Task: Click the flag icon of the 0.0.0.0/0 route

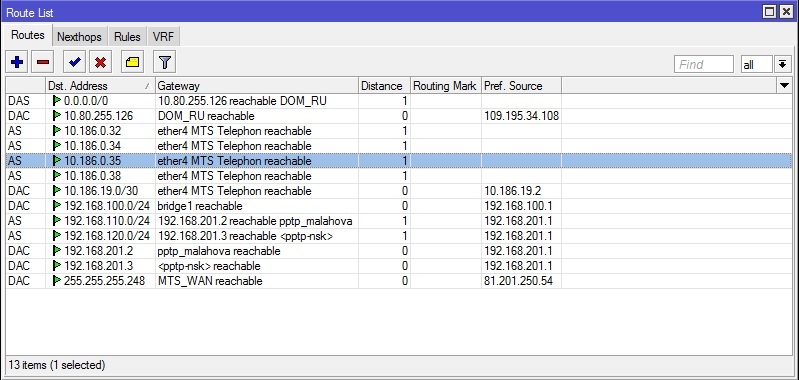Action: pyautogui.click(x=57, y=101)
